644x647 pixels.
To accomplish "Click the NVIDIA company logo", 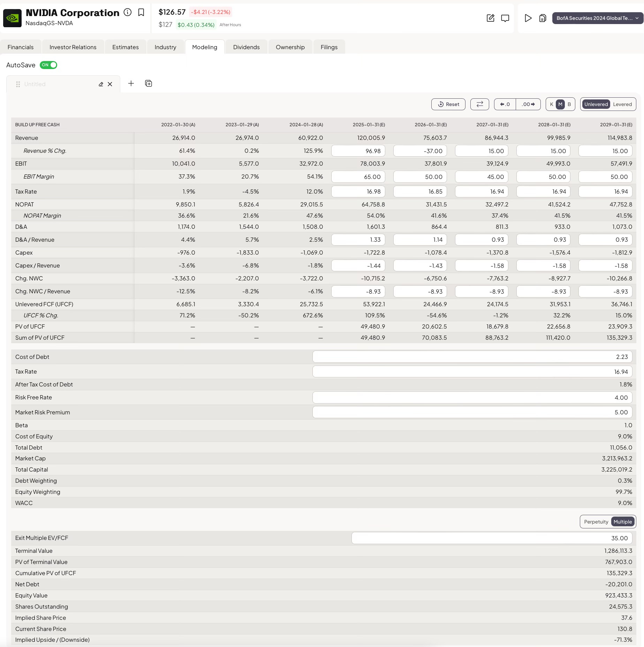I will tap(12, 18).
